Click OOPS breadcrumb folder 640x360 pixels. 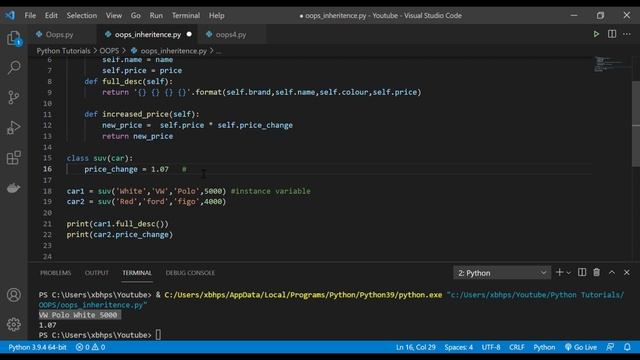coord(109,51)
